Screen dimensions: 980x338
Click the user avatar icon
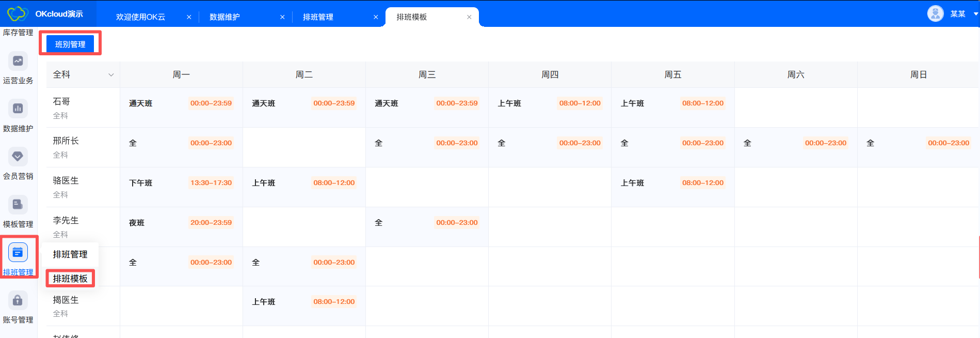pyautogui.click(x=935, y=14)
